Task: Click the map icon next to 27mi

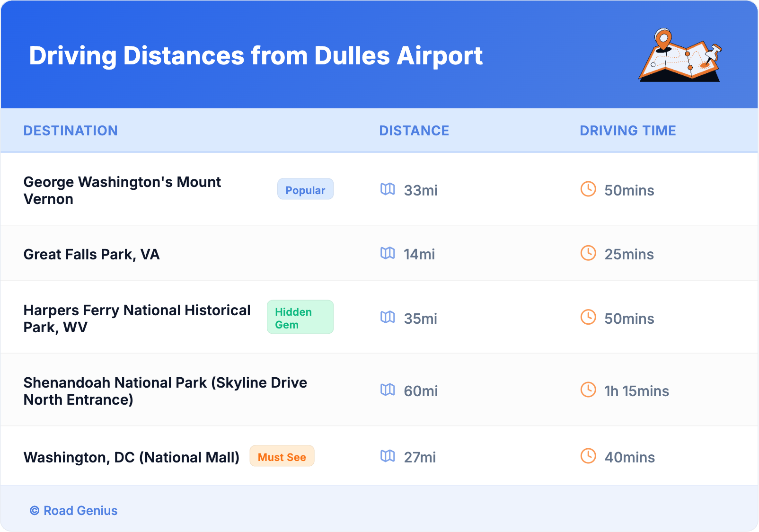Action: coord(388,456)
